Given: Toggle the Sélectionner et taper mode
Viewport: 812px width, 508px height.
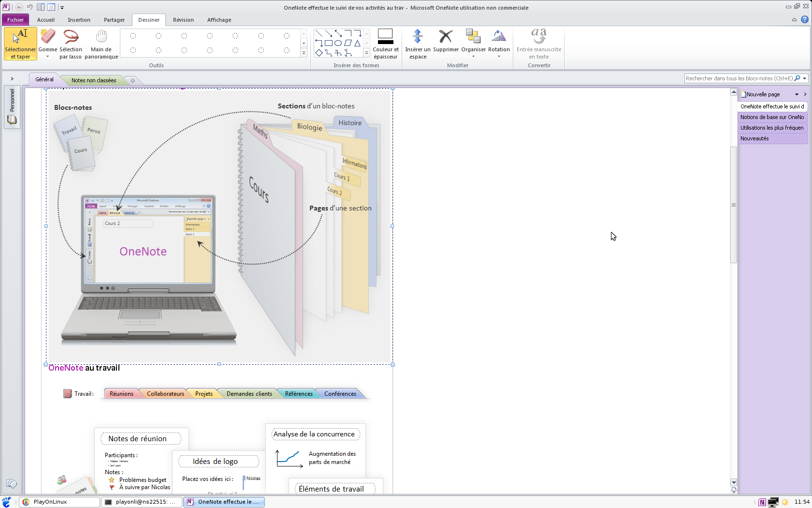Looking at the screenshot, I should point(20,43).
